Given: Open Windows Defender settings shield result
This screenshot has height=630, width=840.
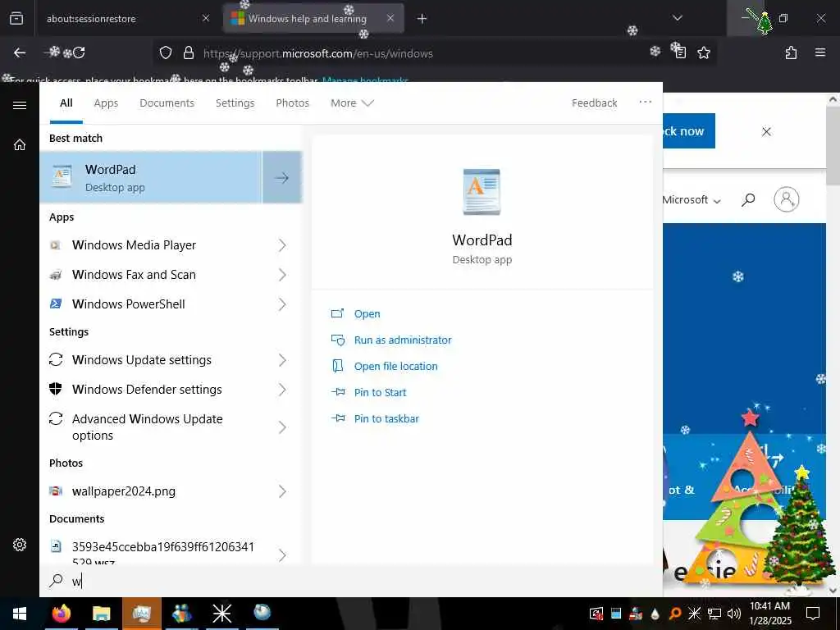Looking at the screenshot, I should pyautogui.click(x=147, y=389).
